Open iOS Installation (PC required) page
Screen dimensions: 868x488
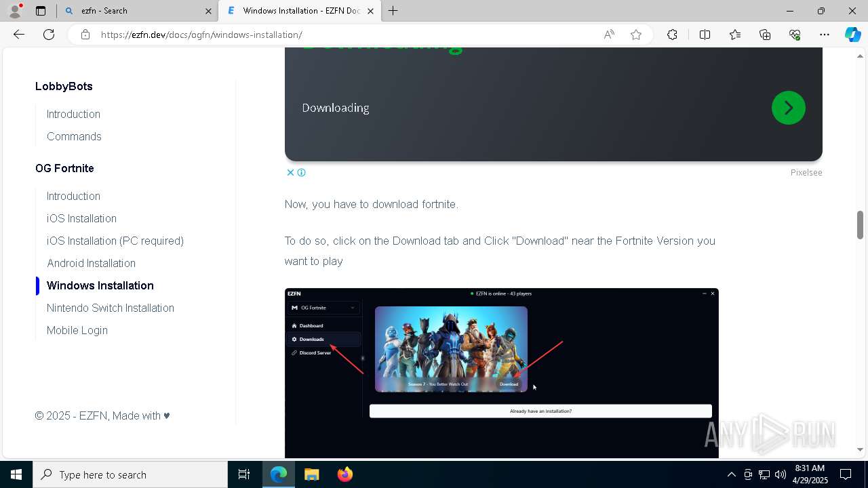tap(115, 241)
